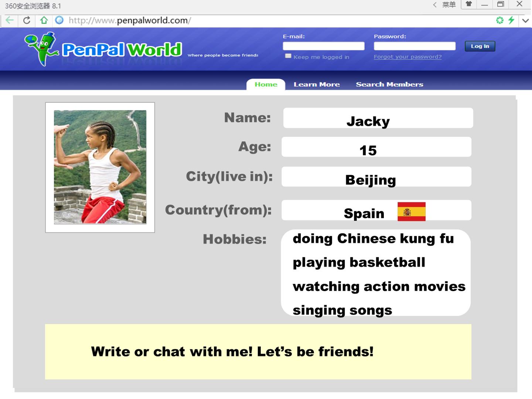Open the Search Members tab
Viewport: 532px width, 399px height.
click(389, 85)
